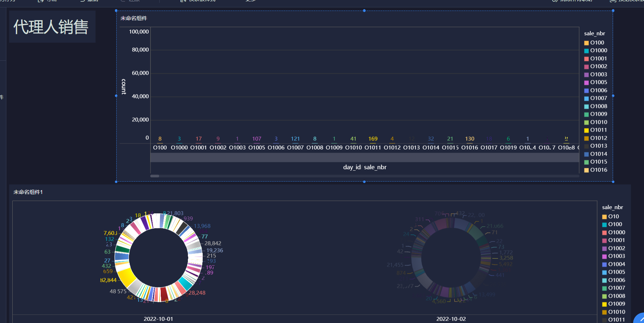The image size is (644, 323).
Task: Select the 未命名组件 component title
Action: pos(134,18)
